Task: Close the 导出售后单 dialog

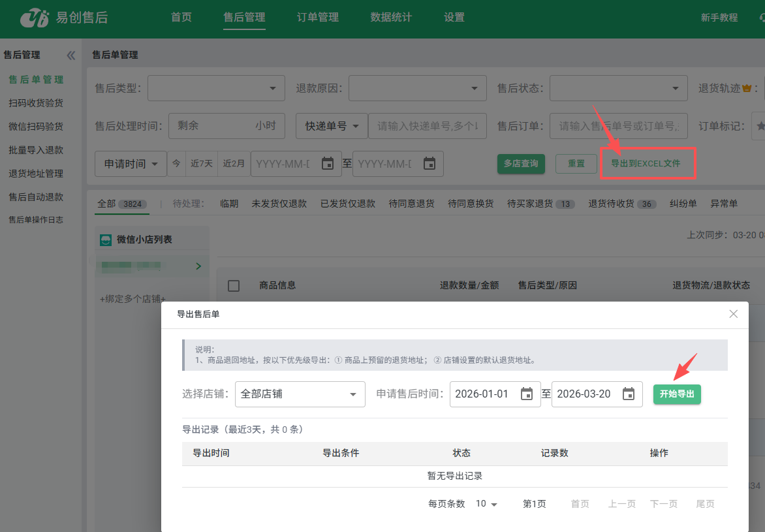Action: (x=734, y=314)
